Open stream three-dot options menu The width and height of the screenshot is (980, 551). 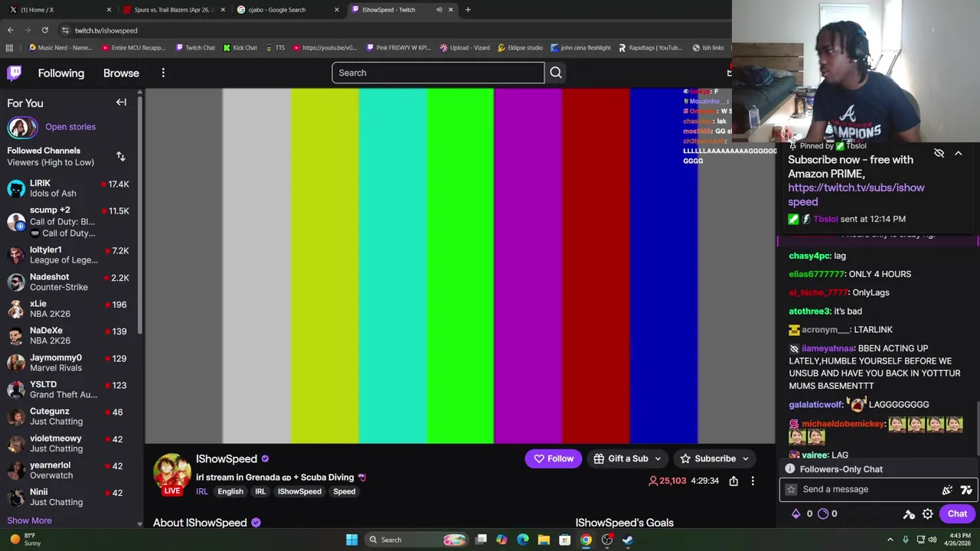[753, 481]
